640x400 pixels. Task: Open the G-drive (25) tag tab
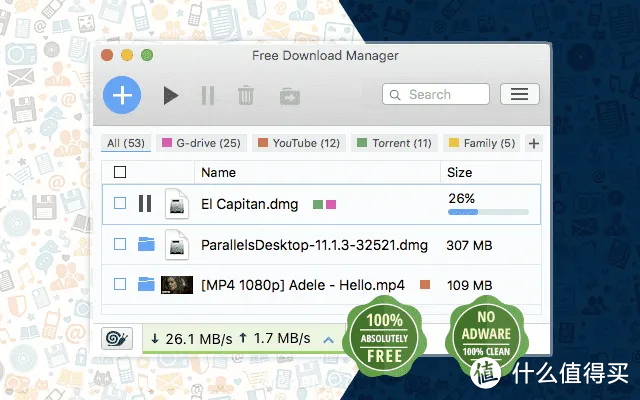point(202,143)
